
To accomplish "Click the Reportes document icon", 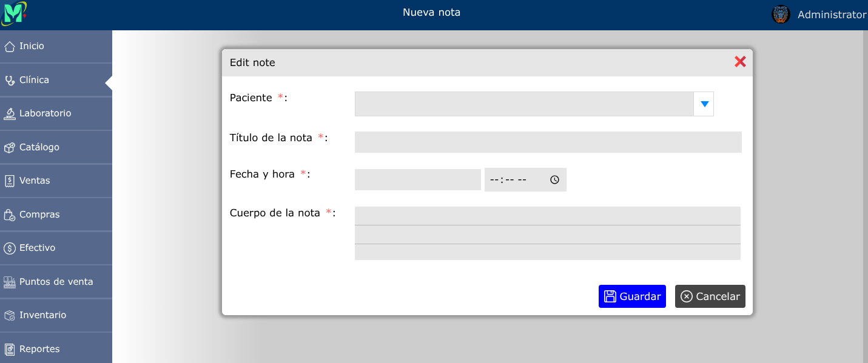I will click(10, 350).
